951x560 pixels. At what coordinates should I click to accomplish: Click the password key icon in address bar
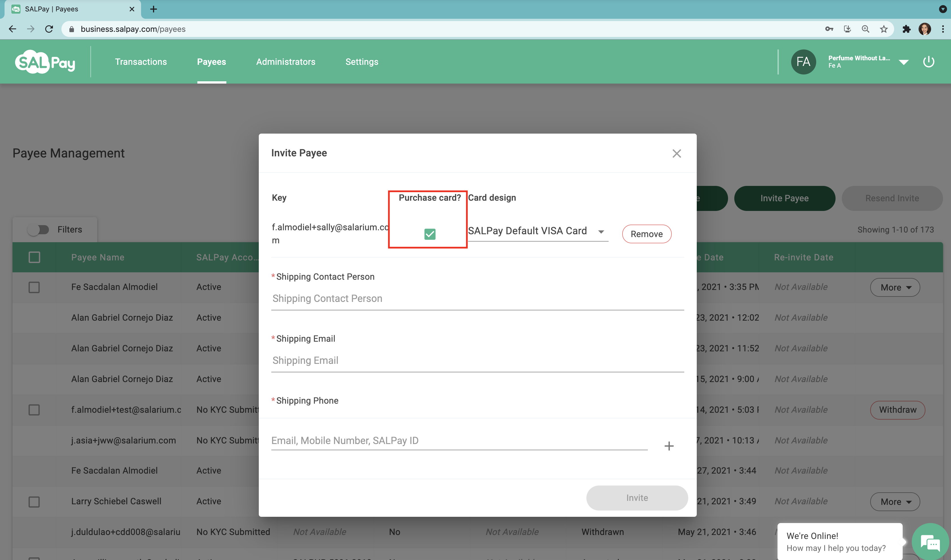pos(829,29)
